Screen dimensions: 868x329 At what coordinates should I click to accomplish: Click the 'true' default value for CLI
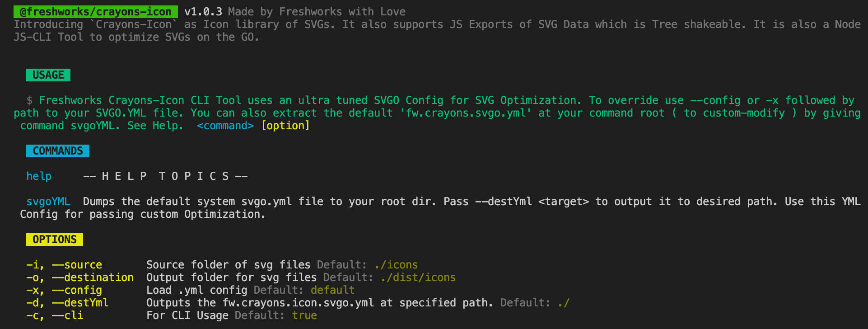pos(304,315)
